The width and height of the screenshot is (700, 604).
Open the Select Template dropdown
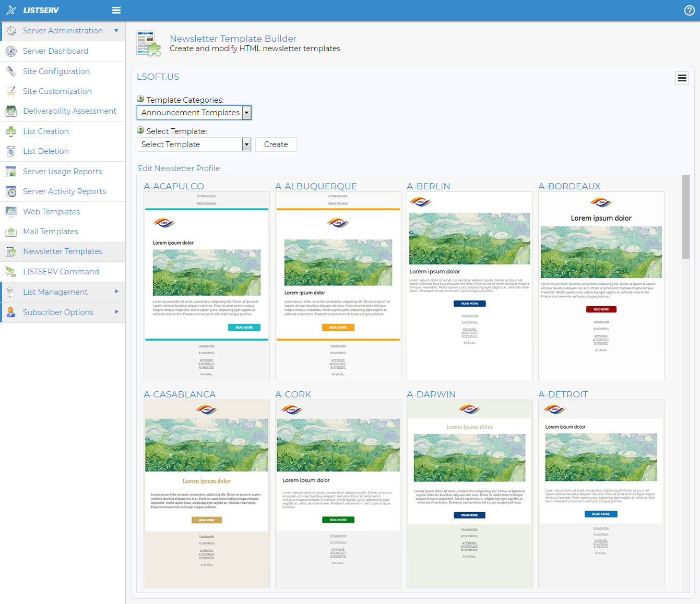[194, 144]
